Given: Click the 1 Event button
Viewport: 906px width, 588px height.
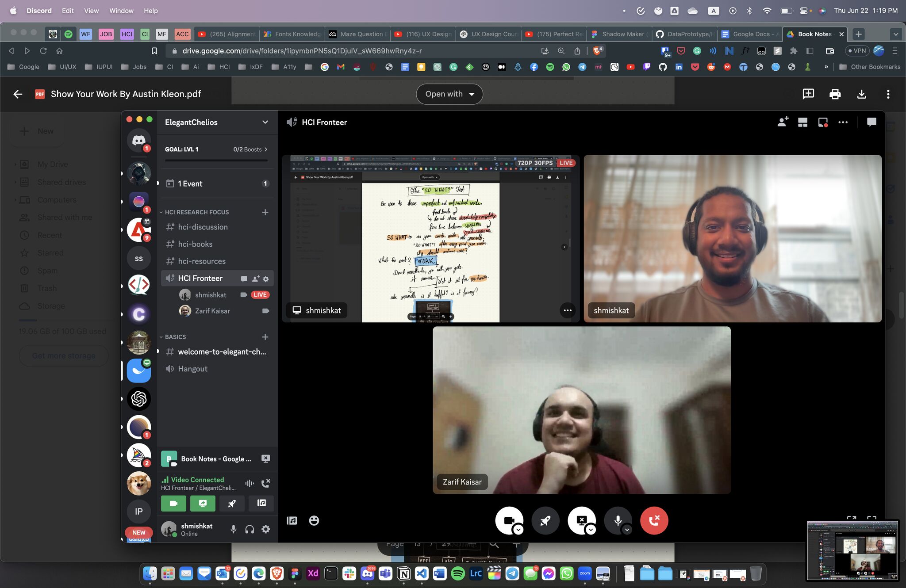Looking at the screenshot, I should (x=190, y=183).
